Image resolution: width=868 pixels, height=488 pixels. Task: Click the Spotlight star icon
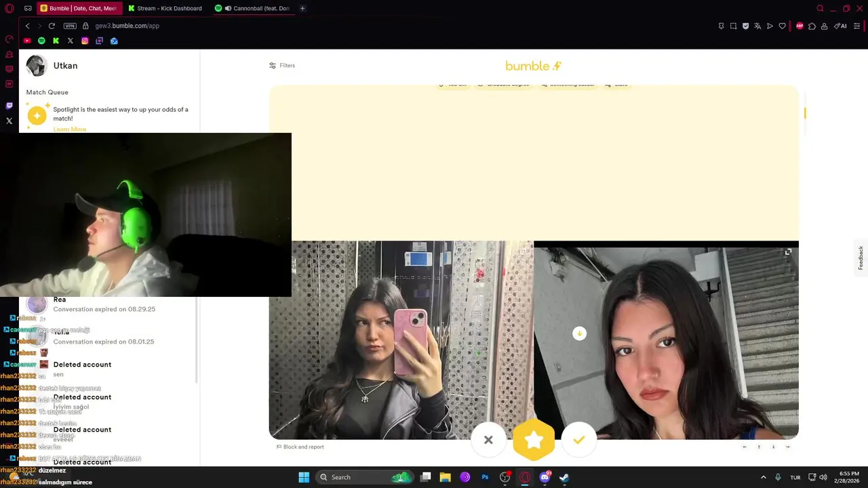37,116
